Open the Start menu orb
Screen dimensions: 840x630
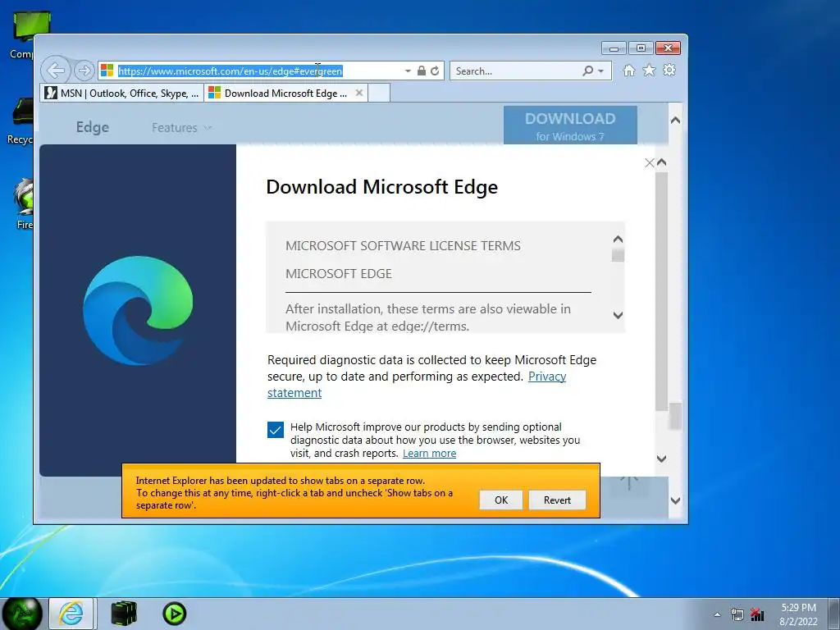(x=21, y=614)
